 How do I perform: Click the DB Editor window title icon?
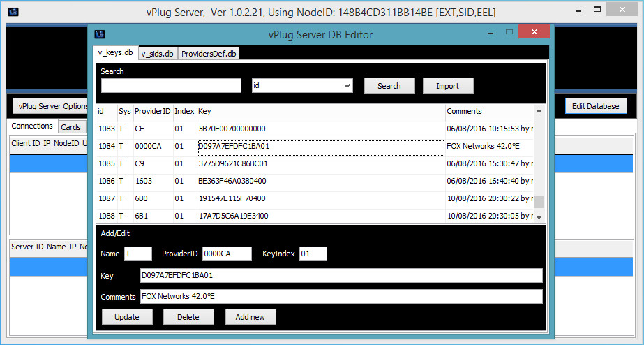point(100,34)
